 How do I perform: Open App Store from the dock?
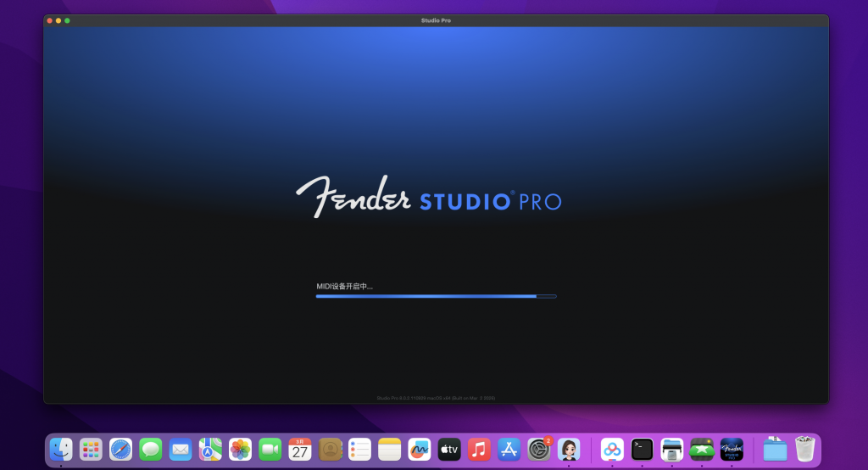(x=509, y=449)
